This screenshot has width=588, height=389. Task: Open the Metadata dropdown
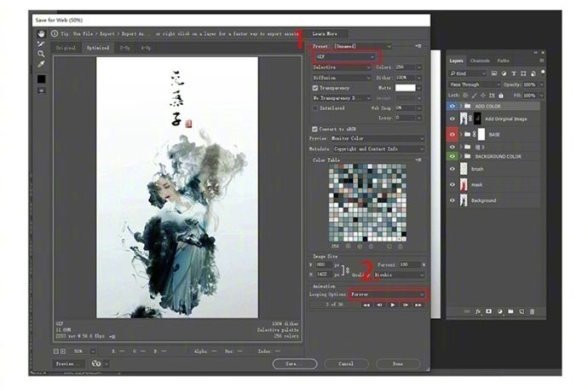[378, 149]
